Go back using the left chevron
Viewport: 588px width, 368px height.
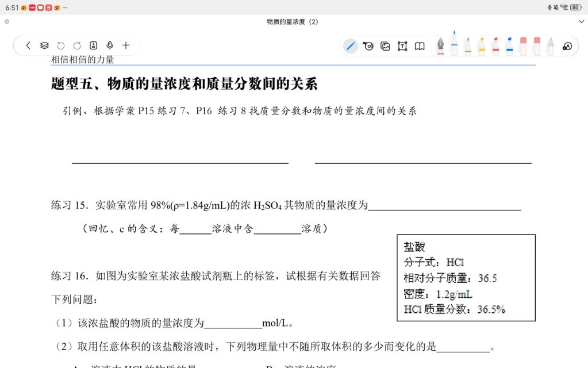click(x=28, y=45)
